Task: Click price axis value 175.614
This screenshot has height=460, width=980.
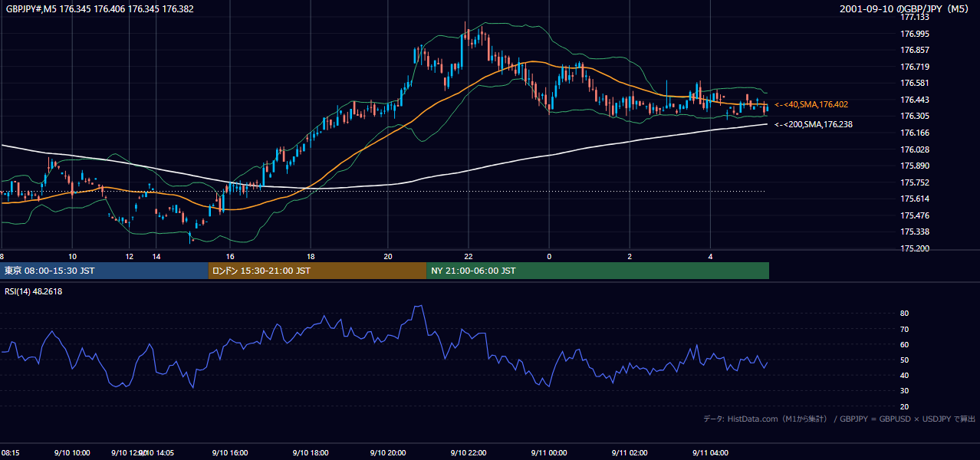Action: pyautogui.click(x=916, y=199)
